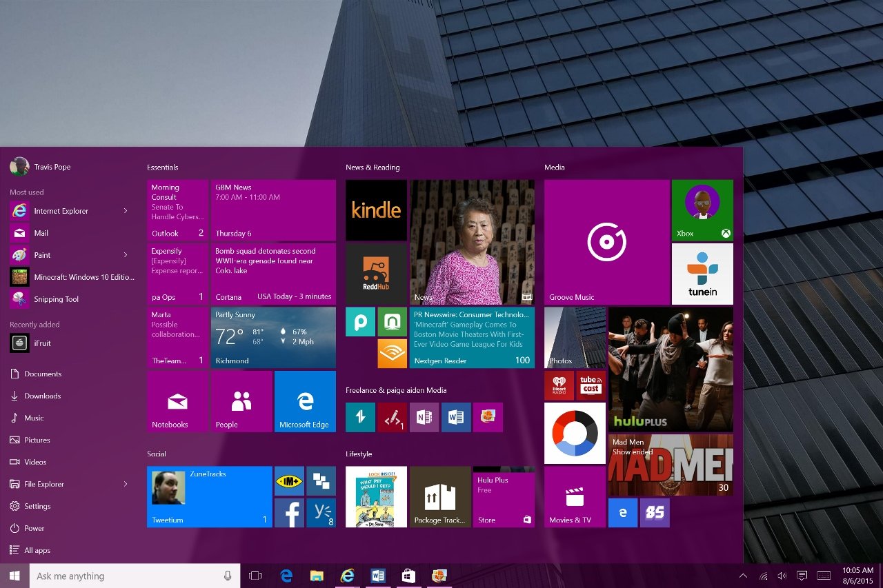Open the Hulu Plus Store tile
883x588 pixels.
[504, 497]
